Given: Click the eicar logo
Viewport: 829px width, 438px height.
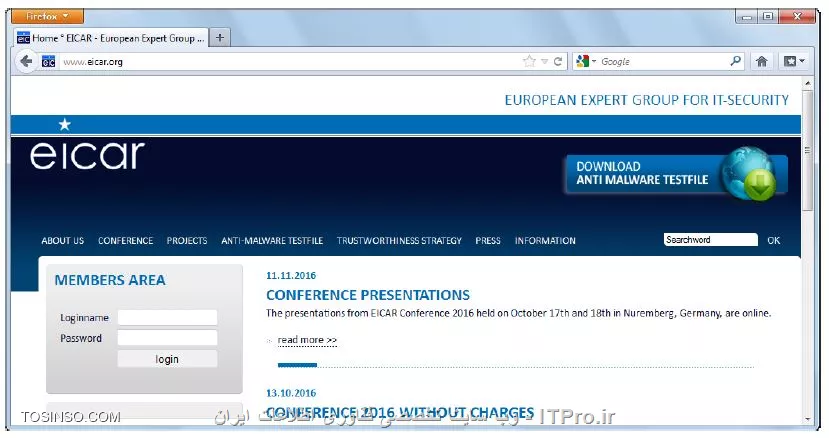Looking at the screenshot, I should point(87,155).
